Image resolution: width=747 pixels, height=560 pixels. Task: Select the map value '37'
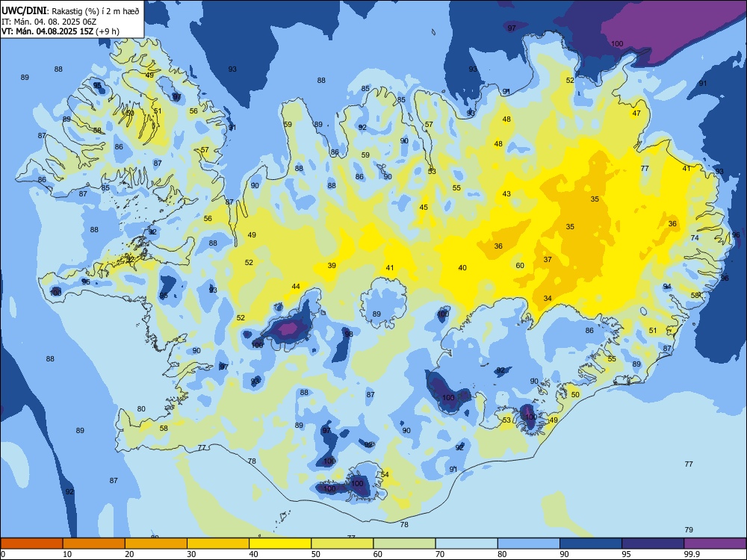(x=548, y=260)
